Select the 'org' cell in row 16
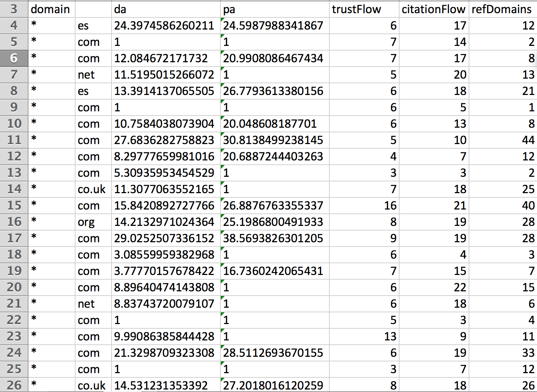The image size is (537, 392). (x=93, y=222)
